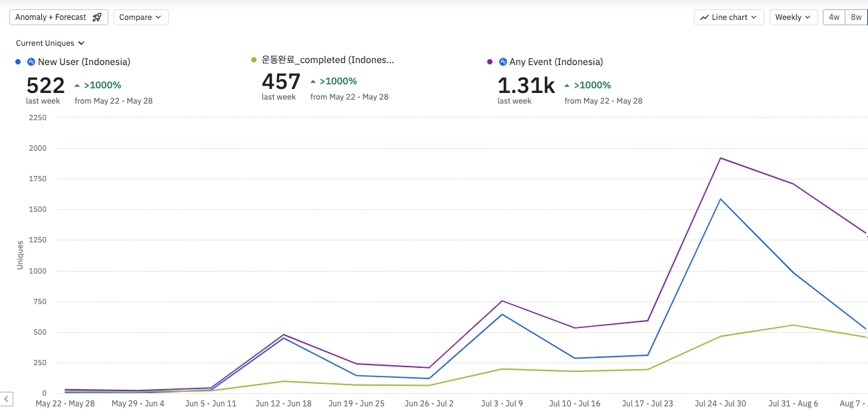Toggle the Any Event series purple dot

point(490,62)
